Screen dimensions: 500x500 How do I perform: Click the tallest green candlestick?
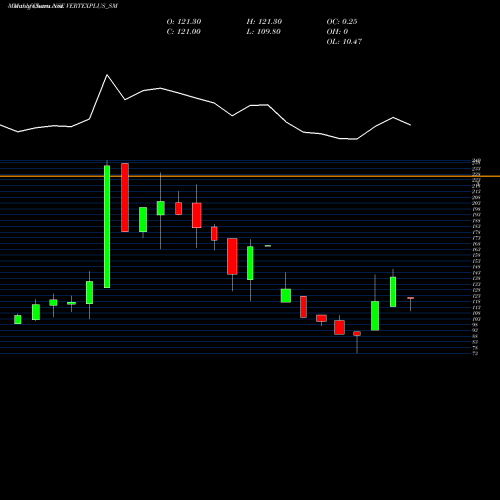tap(107, 227)
